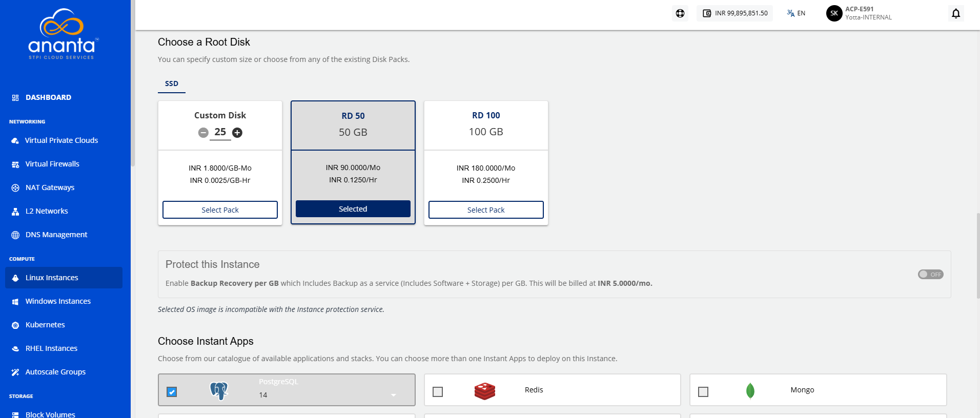Click the NAT Gateways icon
The width and height of the screenshot is (980, 418).
coord(15,187)
